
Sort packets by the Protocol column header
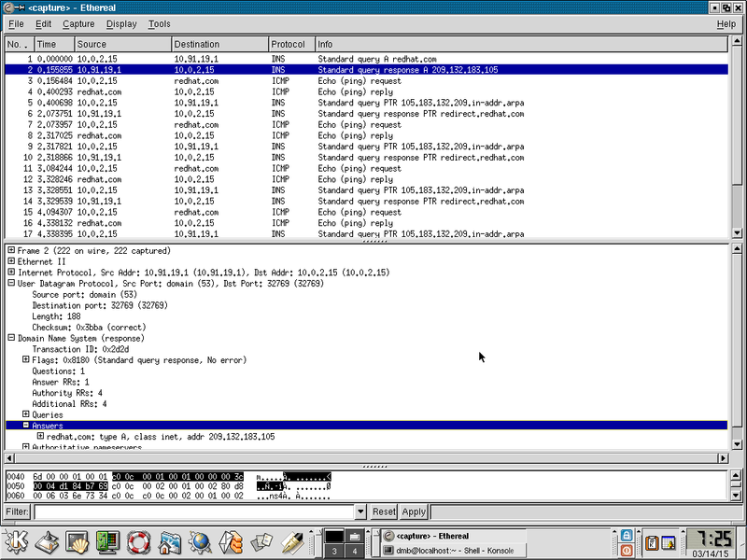pyautogui.click(x=291, y=44)
